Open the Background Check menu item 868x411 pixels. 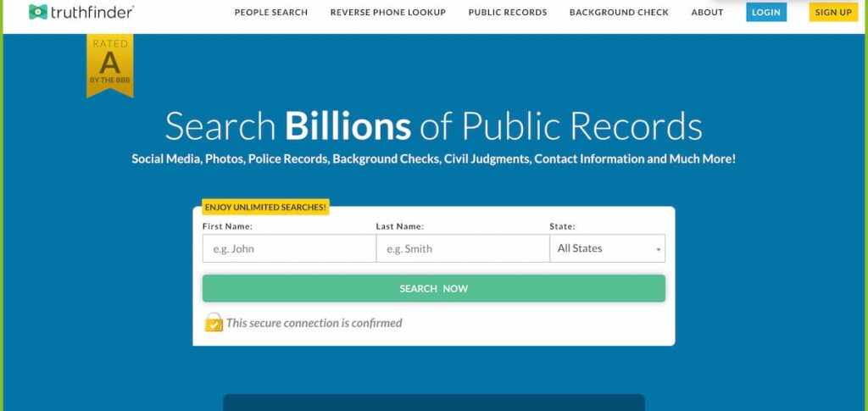click(x=619, y=12)
